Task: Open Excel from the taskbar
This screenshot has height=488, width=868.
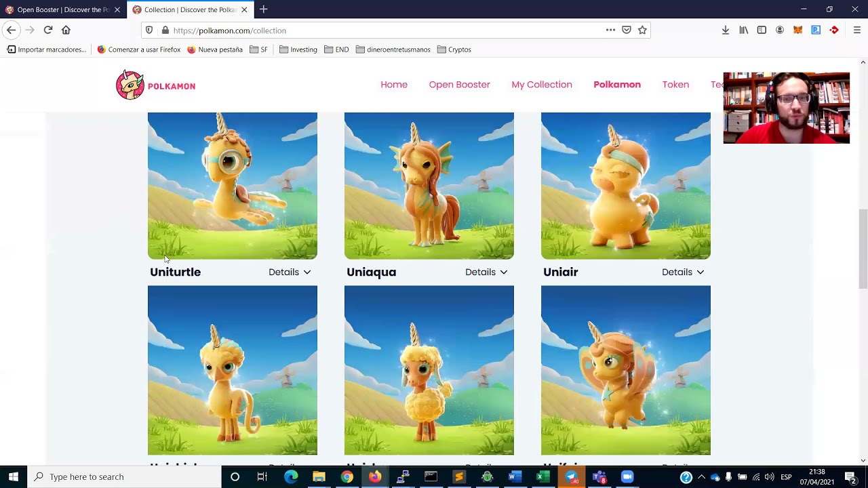Action: pos(542,476)
